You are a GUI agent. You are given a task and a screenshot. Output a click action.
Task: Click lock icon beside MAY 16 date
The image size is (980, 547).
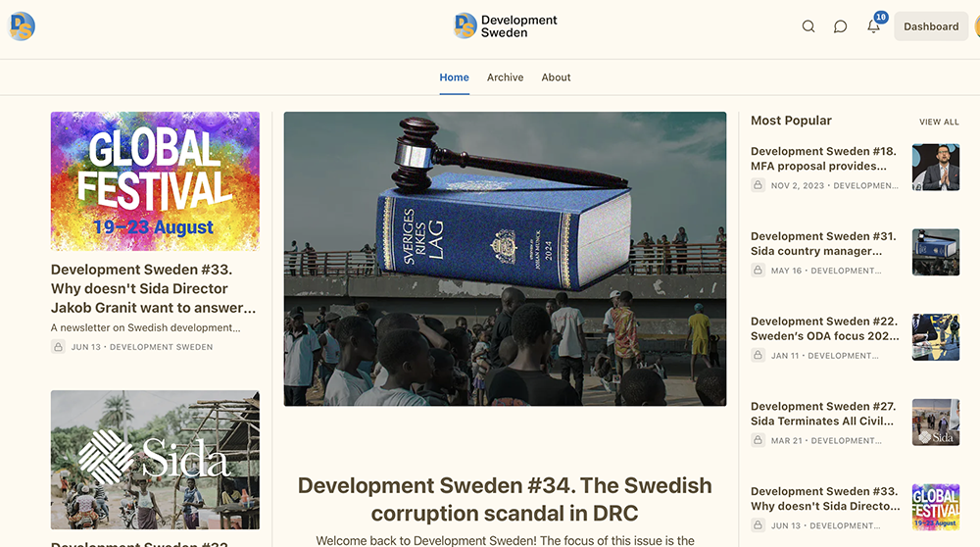pos(758,270)
